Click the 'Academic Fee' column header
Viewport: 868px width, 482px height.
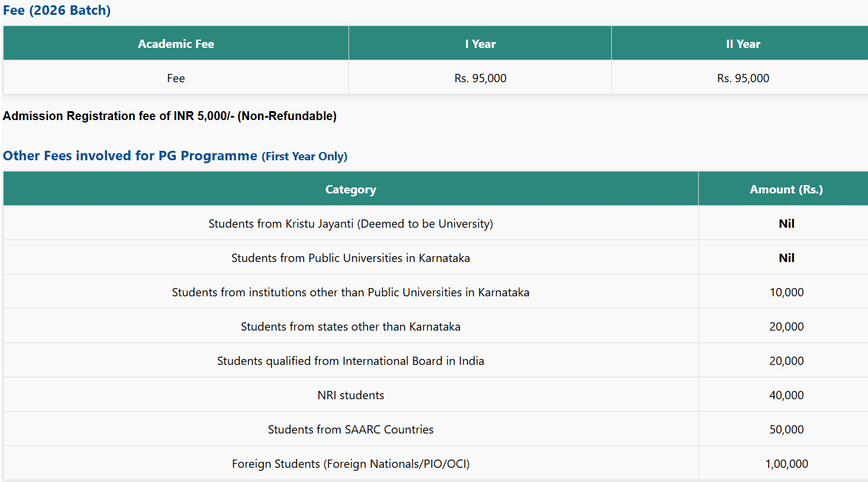coord(176,44)
